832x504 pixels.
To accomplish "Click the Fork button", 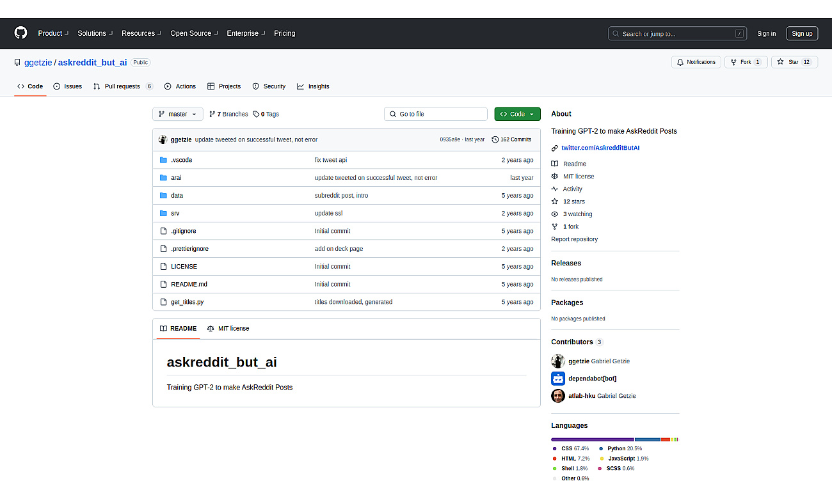I will click(746, 62).
